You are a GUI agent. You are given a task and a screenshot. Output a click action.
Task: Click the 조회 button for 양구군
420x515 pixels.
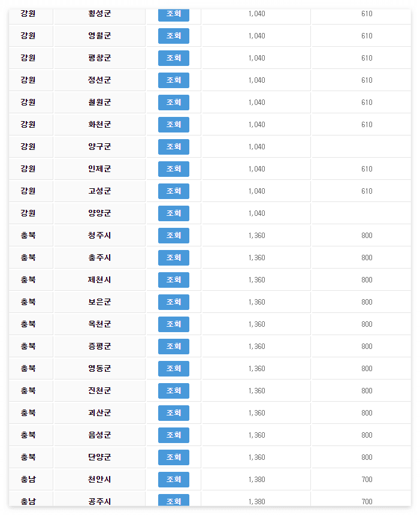pos(173,147)
